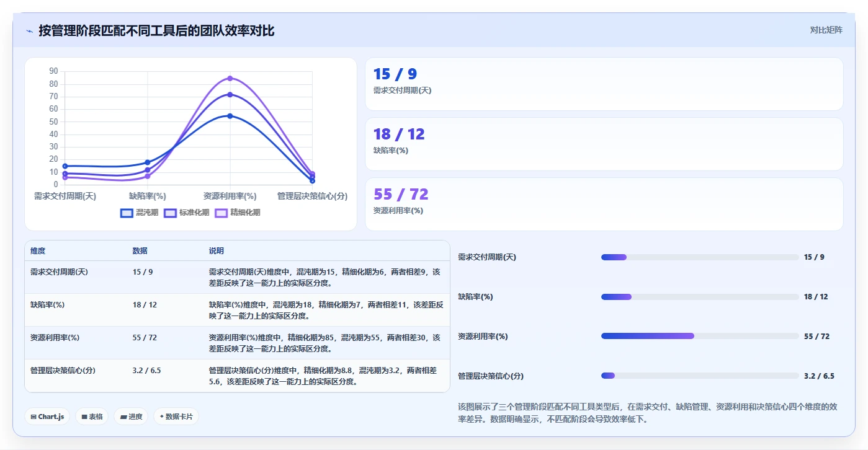The image size is (868, 450).
Task: Click the 混沌期 data point at 需求交付周期
Action: point(65,166)
